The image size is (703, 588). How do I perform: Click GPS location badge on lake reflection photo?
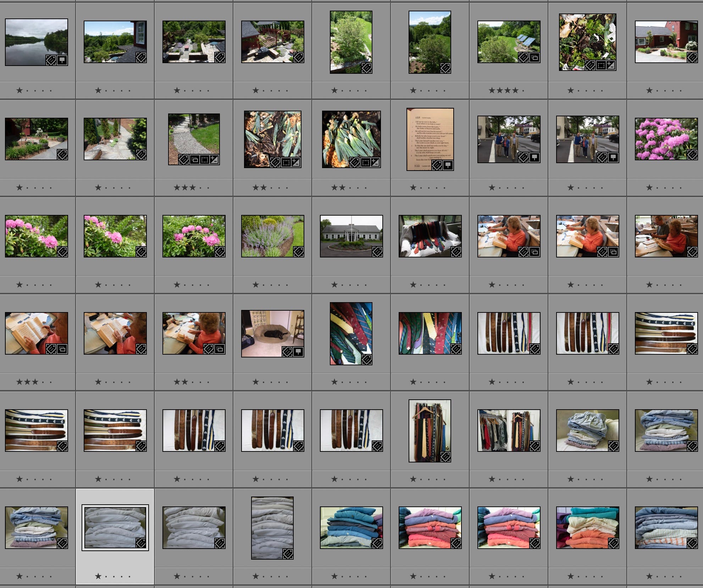(62, 60)
